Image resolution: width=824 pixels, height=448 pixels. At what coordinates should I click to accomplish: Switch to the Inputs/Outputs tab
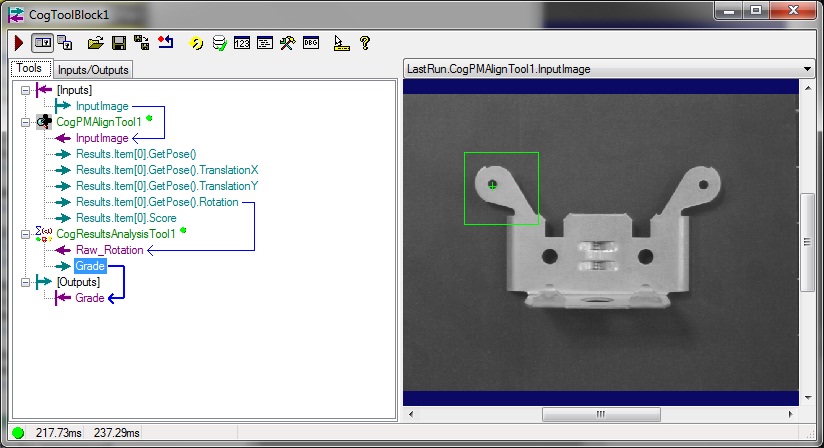click(x=93, y=70)
